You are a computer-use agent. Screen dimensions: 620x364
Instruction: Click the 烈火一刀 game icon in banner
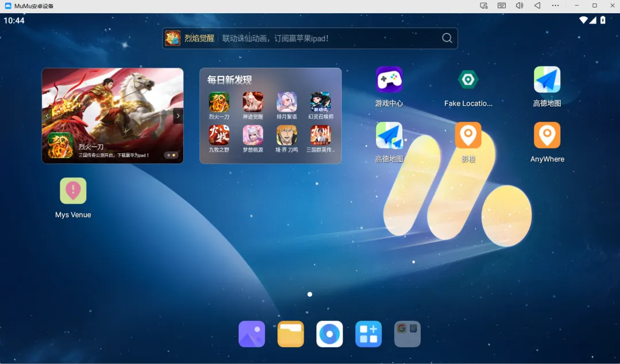[x=60, y=145]
